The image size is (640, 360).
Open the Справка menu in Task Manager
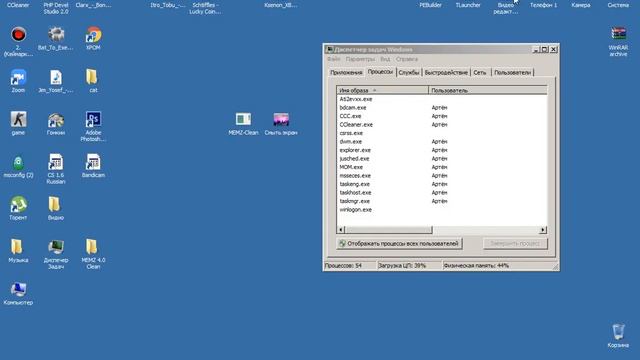407,59
